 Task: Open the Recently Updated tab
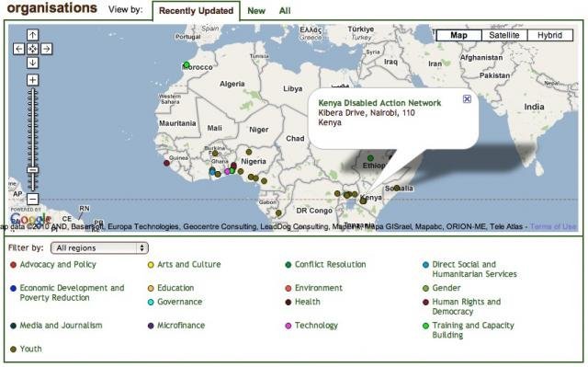click(196, 10)
